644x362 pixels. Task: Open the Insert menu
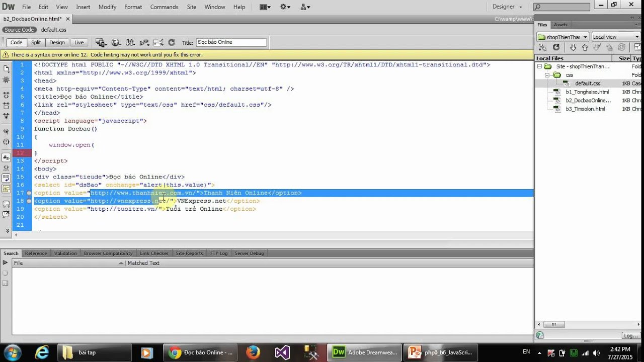tap(83, 7)
